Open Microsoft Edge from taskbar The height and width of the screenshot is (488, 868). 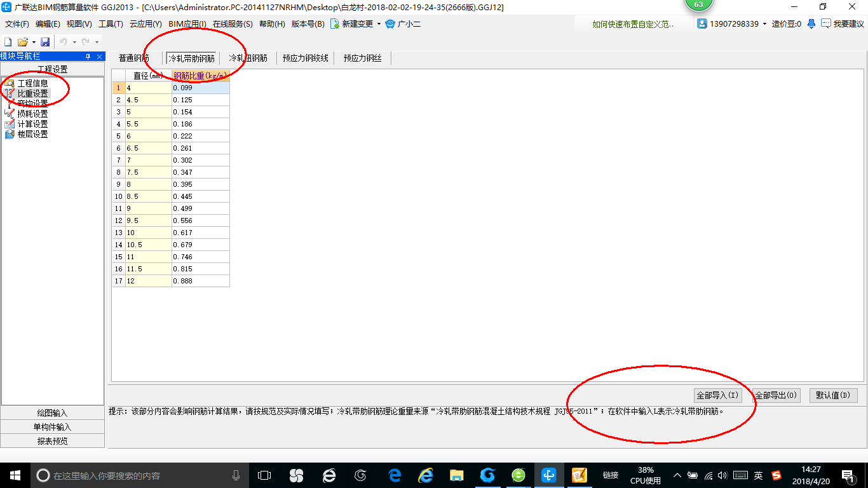tap(395, 475)
